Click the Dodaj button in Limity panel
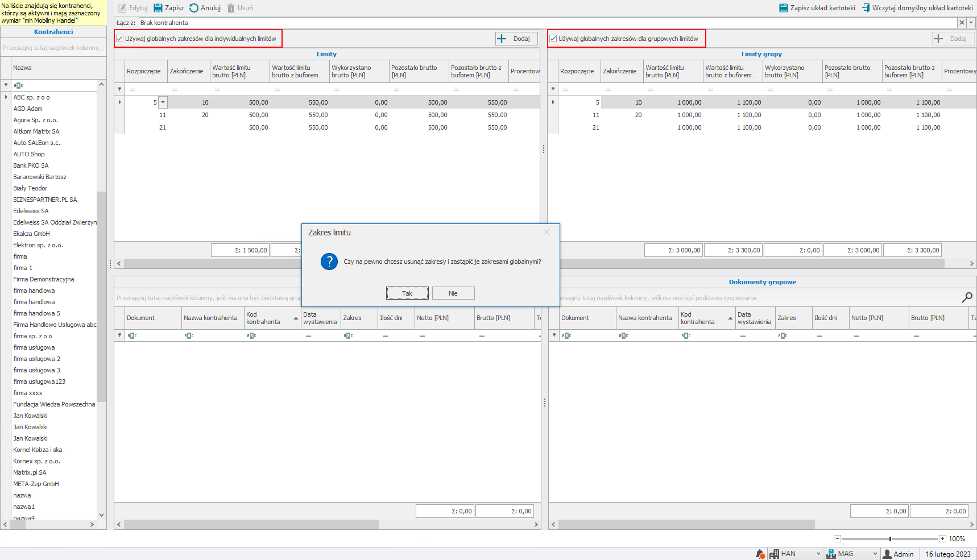Viewport: 977px width, 560px height. [x=516, y=39]
